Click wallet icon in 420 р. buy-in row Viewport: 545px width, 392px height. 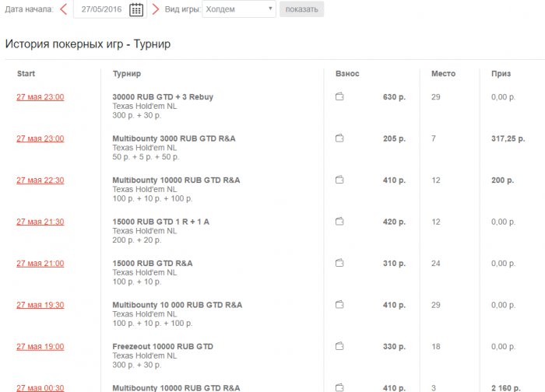[x=339, y=222]
